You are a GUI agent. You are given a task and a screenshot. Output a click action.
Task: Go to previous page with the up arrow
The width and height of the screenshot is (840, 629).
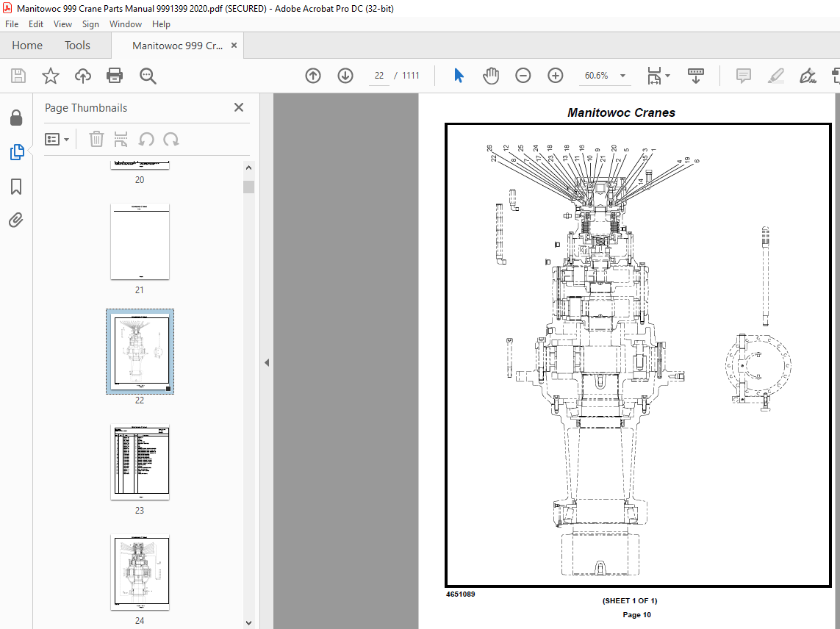point(313,76)
